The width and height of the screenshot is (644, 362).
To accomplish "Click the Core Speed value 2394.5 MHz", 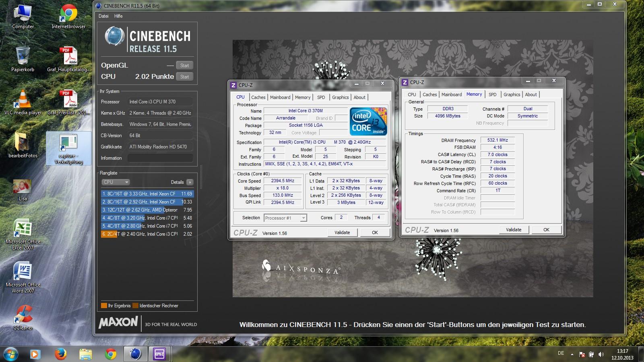I will click(283, 181).
